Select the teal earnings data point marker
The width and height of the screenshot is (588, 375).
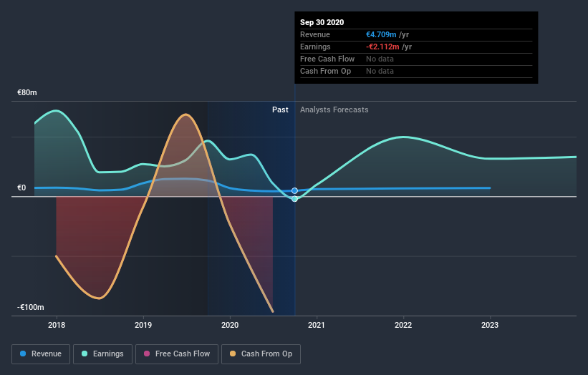295,199
